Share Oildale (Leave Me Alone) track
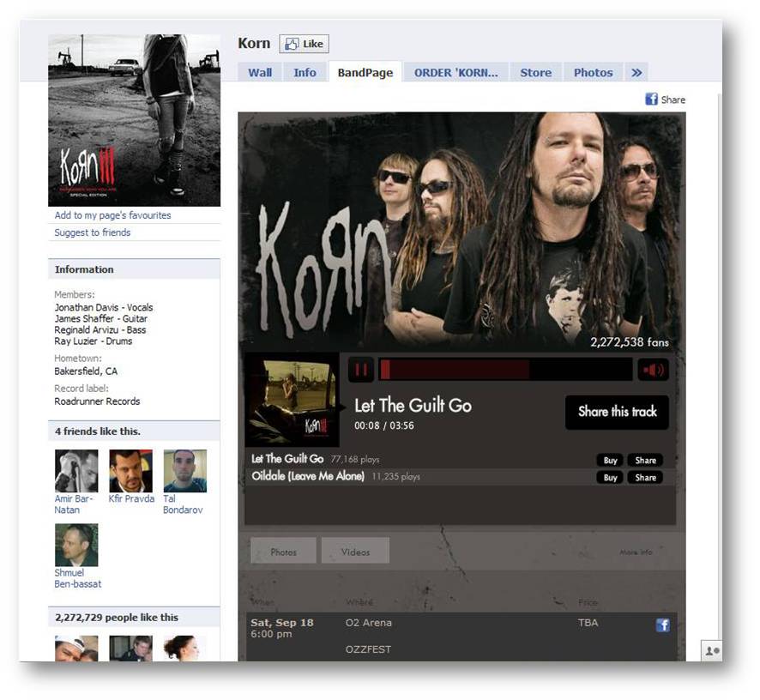This screenshot has height=700, width=760. 646,478
